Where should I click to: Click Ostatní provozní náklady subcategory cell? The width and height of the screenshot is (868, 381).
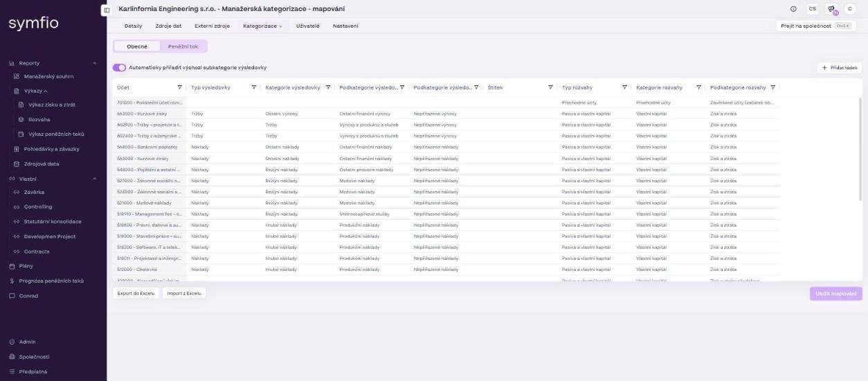[x=372, y=169]
